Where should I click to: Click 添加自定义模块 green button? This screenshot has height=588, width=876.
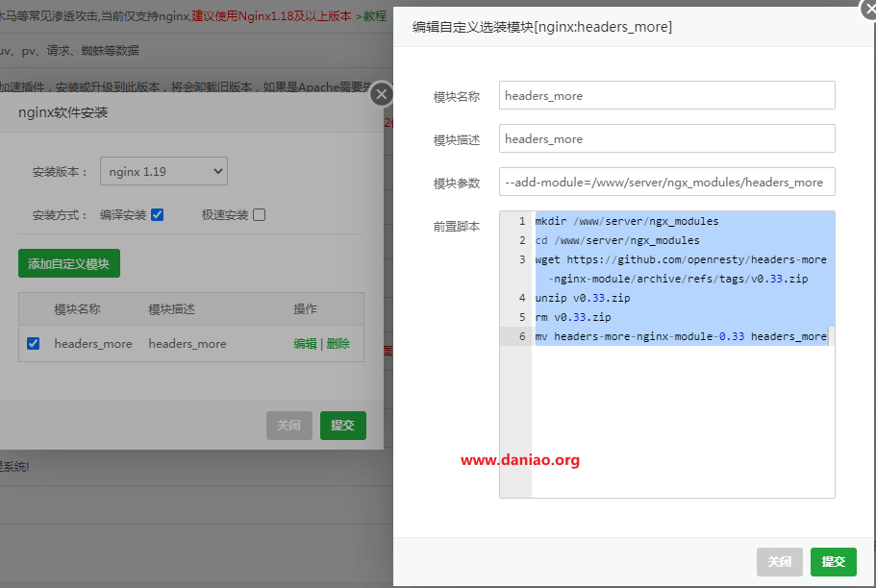click(68, 263)
